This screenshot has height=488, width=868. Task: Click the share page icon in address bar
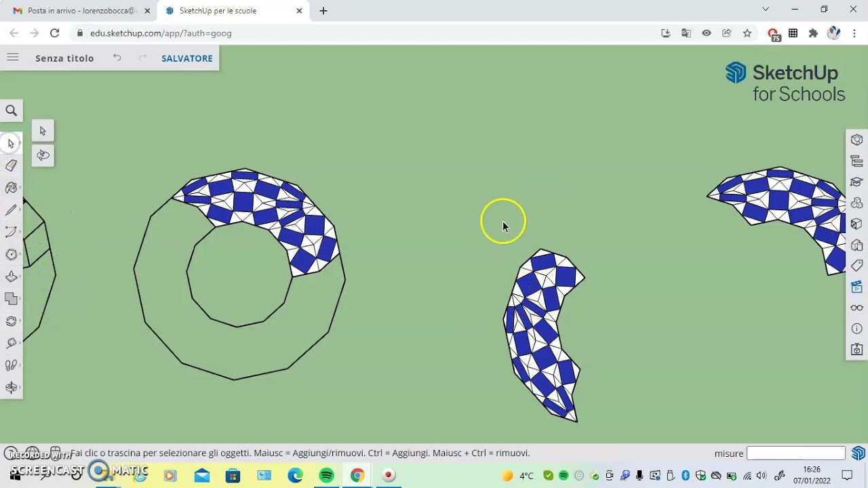[726, 33]
